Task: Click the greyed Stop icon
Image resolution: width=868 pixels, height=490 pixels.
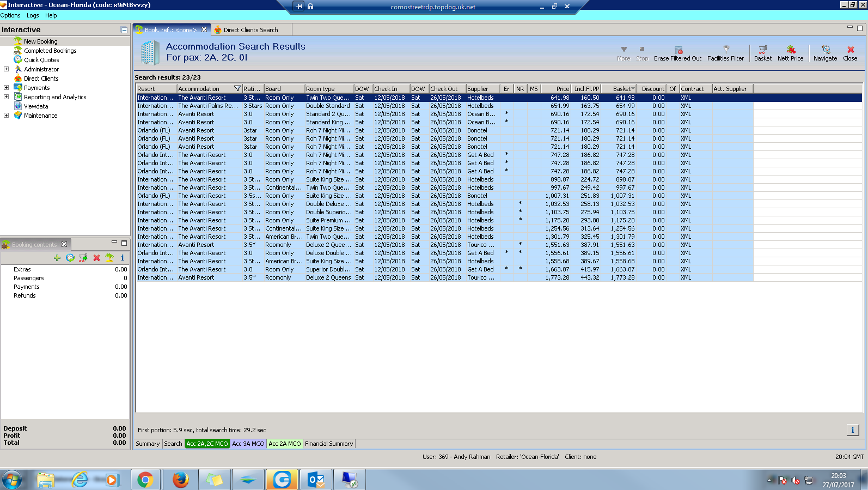Action: [642, 49]
